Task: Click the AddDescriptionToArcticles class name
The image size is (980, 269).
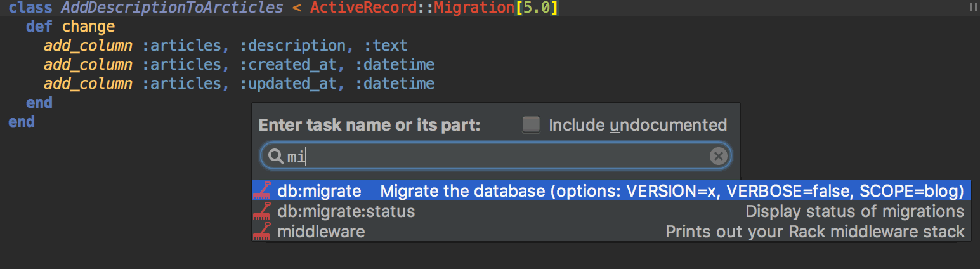Action: point(172,8)
